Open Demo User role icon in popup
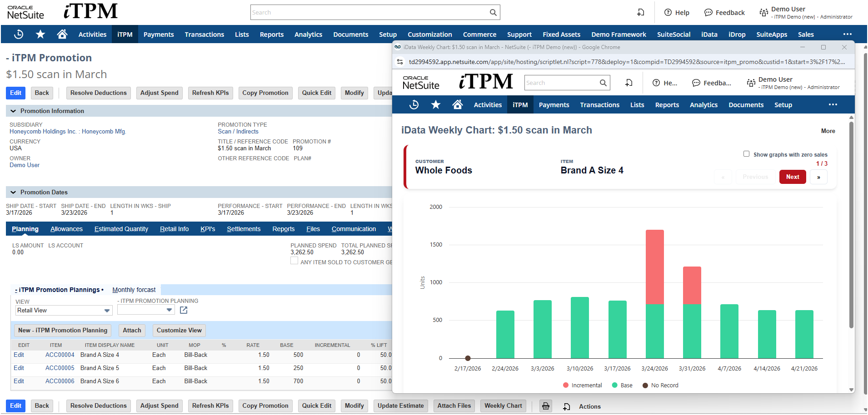The width and height of the screenshot is (868, 415). pos(751,83)
